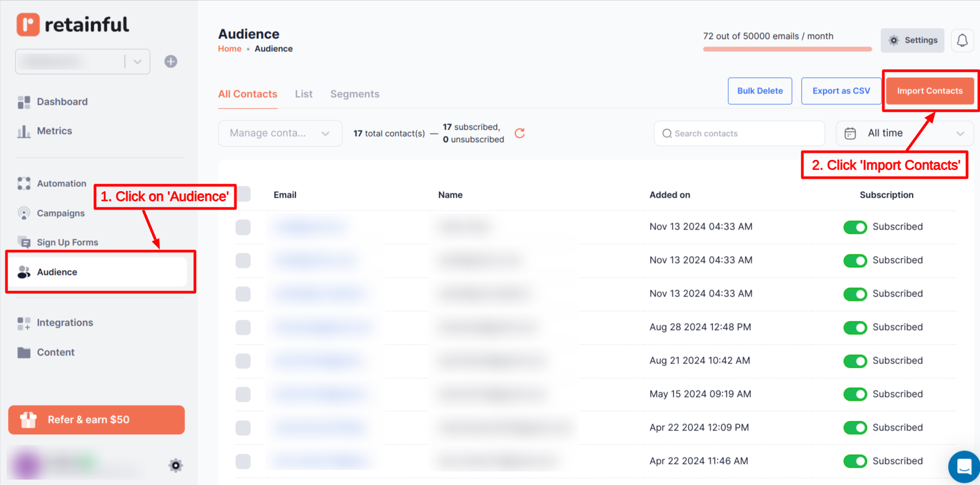Screen dimensions: 980x485
Task: Select the header select-all checkbox
Action: pyautogui.click(x=244, y=194)
